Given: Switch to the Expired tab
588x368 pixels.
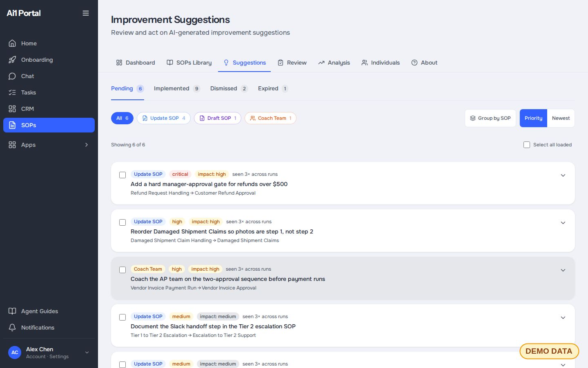Looking at the screenshot, I should [x=273, y=89].
